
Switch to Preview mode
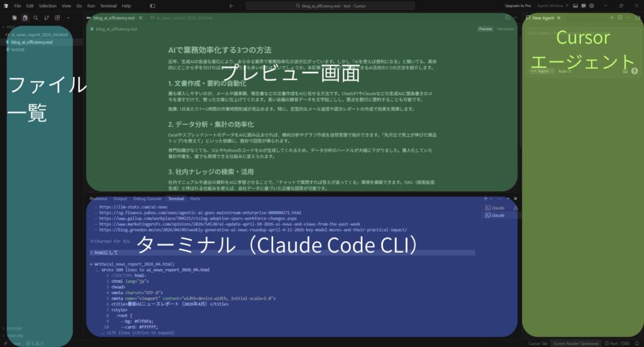click(x=485, y=29)
